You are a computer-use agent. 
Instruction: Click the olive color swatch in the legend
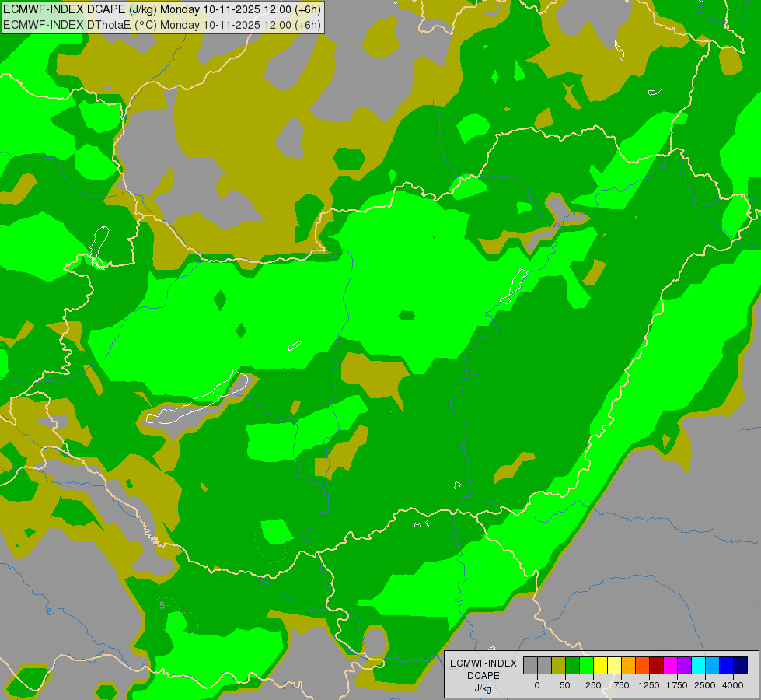point(558,665)
